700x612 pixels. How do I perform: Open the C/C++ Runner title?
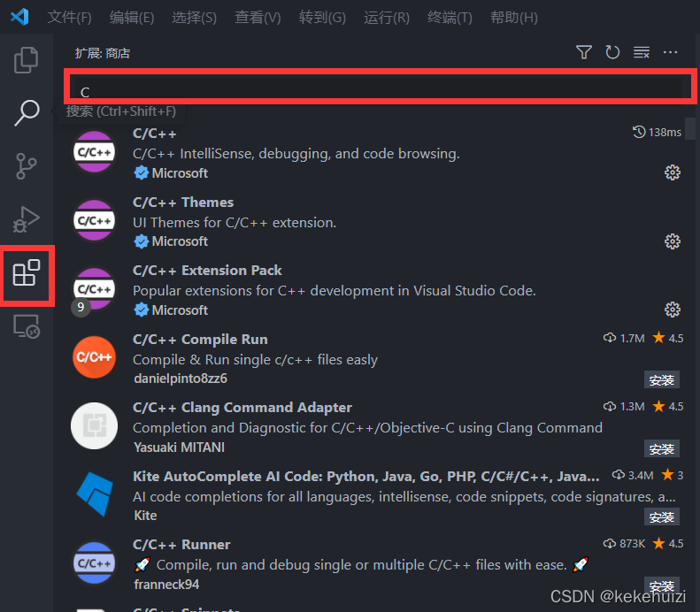pyautogui.click(x=181, y=545)
